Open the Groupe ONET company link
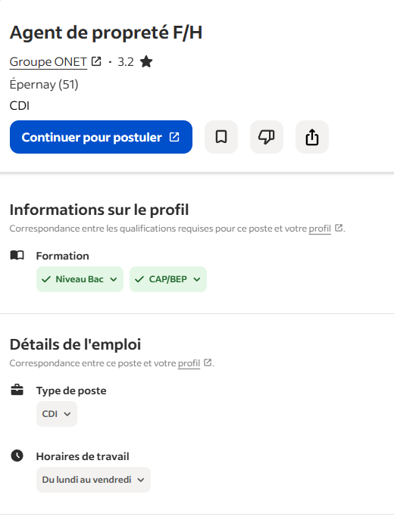The image size is (394, 532). point(48,62)
